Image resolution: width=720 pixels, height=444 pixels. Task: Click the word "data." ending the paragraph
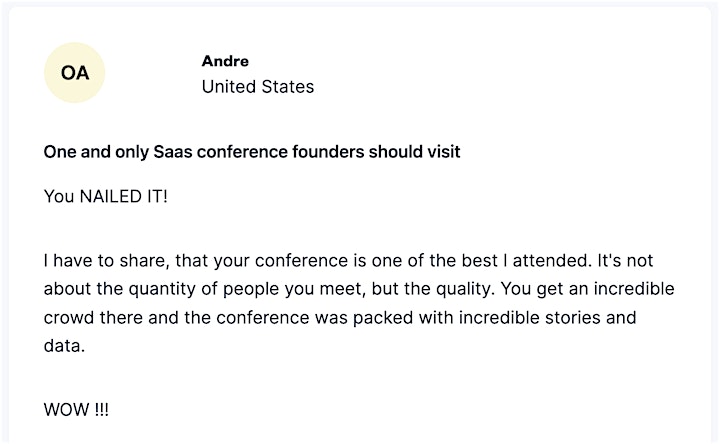[x=64, y=346]
